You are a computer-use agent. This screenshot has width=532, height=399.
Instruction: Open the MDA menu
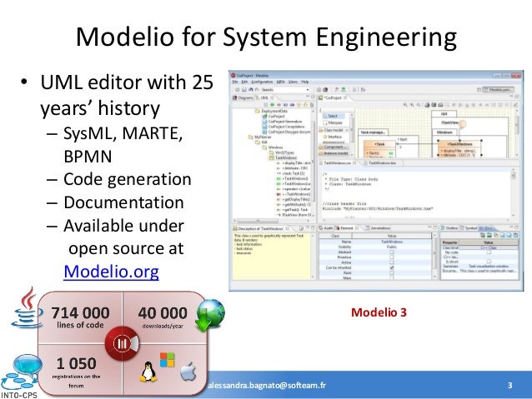pos(280,82)
